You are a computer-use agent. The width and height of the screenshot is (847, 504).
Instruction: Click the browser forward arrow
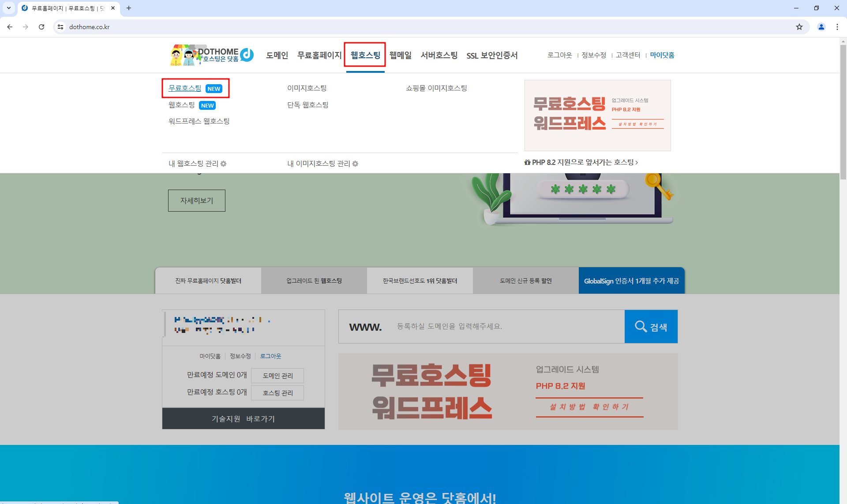click(x=26, y=27)
